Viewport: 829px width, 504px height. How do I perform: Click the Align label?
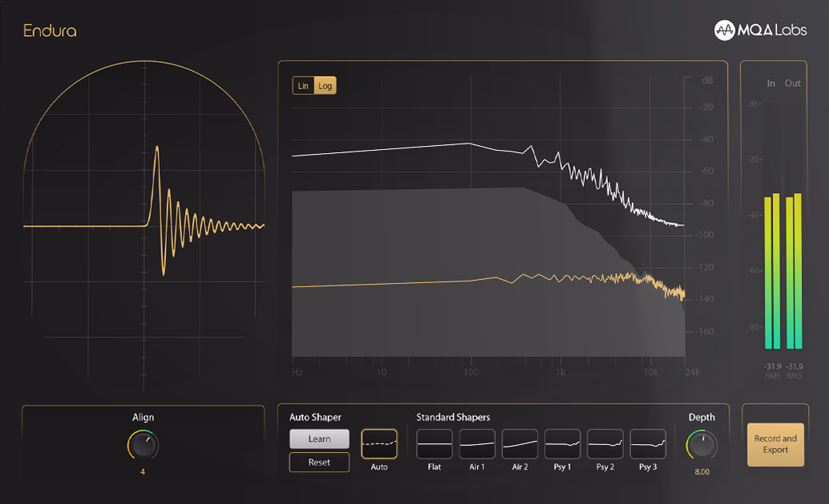[144, 417]
